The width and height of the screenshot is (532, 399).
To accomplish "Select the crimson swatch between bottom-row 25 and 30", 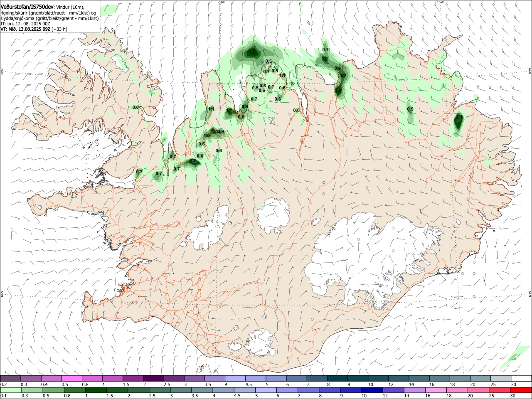I will [x=500, y=390].
